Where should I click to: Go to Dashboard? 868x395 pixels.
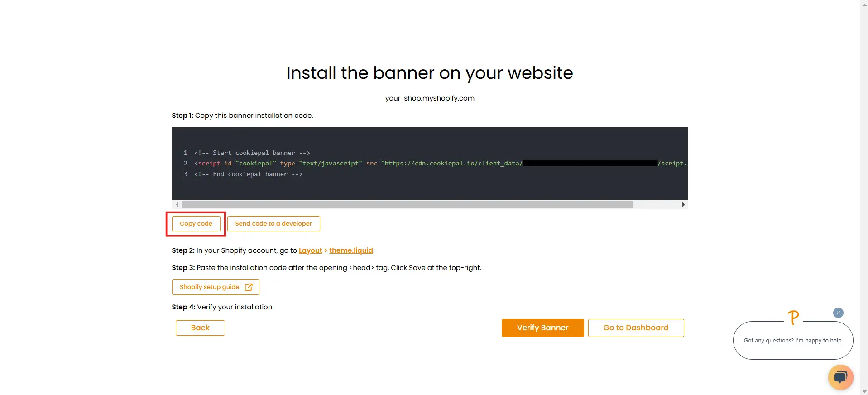pos(636,328)
